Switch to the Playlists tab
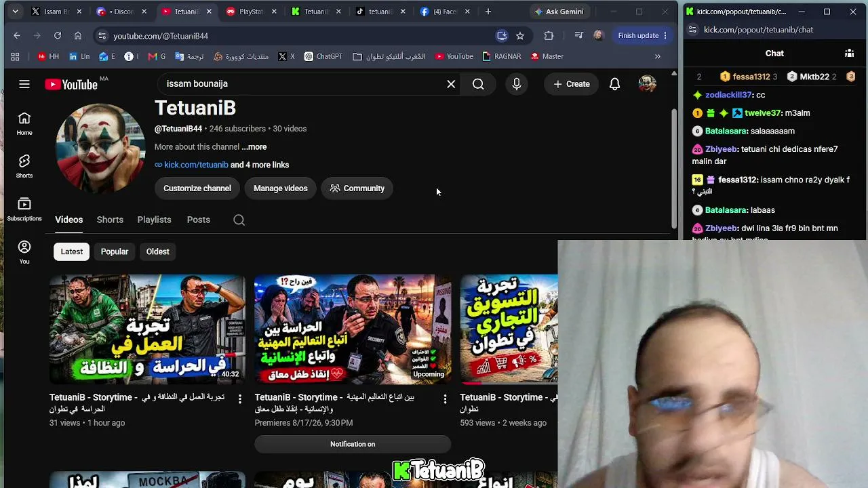Viewport: 868px width, 488px height. [x=154, y=220]
